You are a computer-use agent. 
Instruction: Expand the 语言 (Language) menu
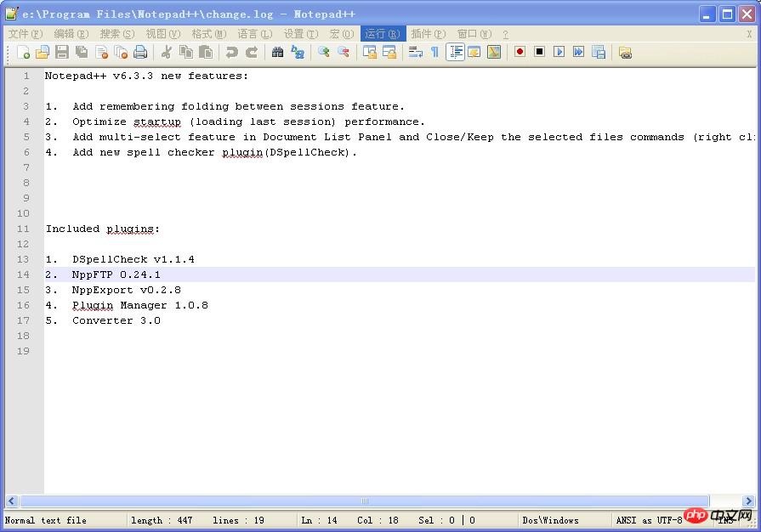pyautogui.click(x=254, y=34)
